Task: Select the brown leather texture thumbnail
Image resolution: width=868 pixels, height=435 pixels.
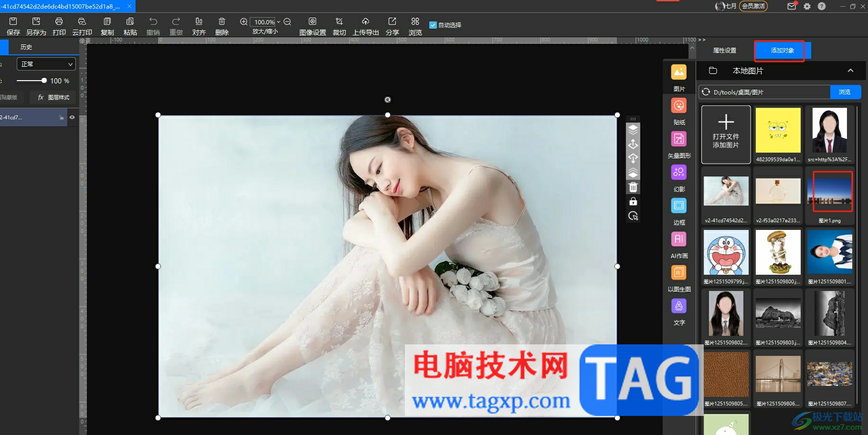Action: 726,374
